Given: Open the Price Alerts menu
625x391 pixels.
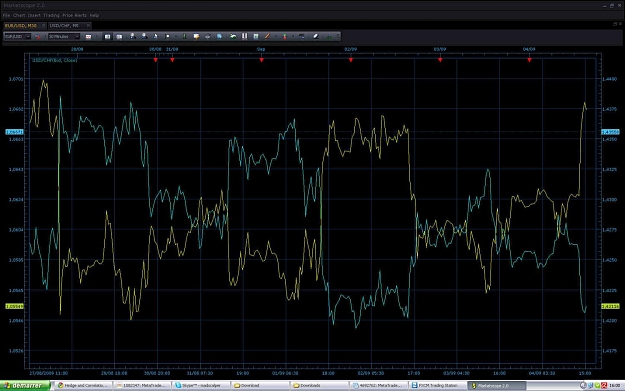Looking at the screenshot, I should (74, 15).
